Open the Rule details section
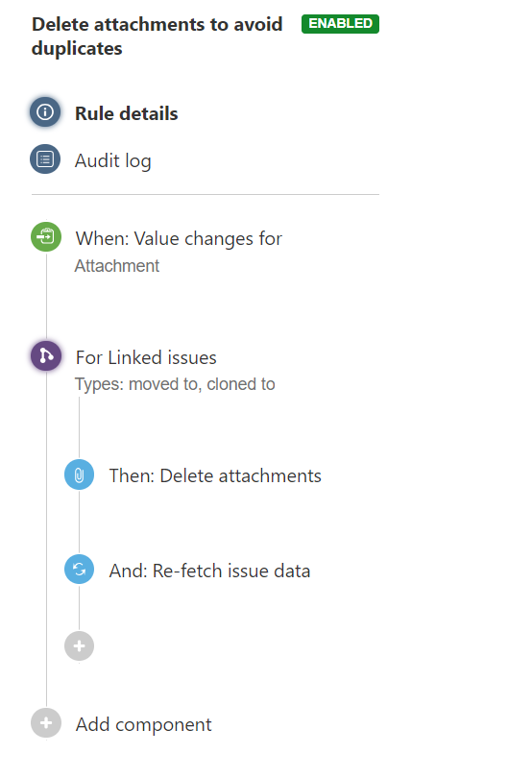532x778 pixels. pyautogui.click(x=126, y=113)
